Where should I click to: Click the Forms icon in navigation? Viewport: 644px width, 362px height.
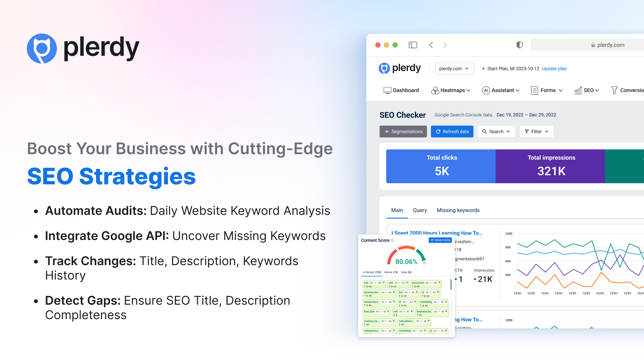click(533, 90)
